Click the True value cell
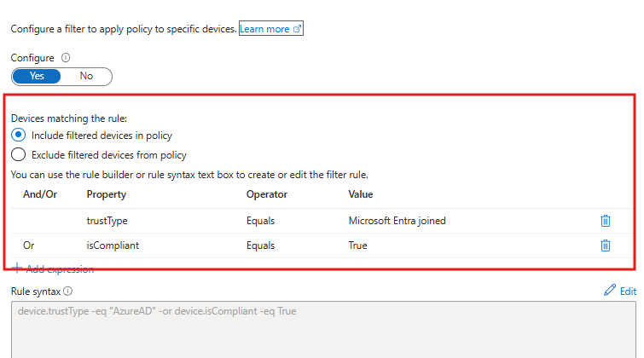This screenshot has width=644, height=358. click(x=357, y=245)
